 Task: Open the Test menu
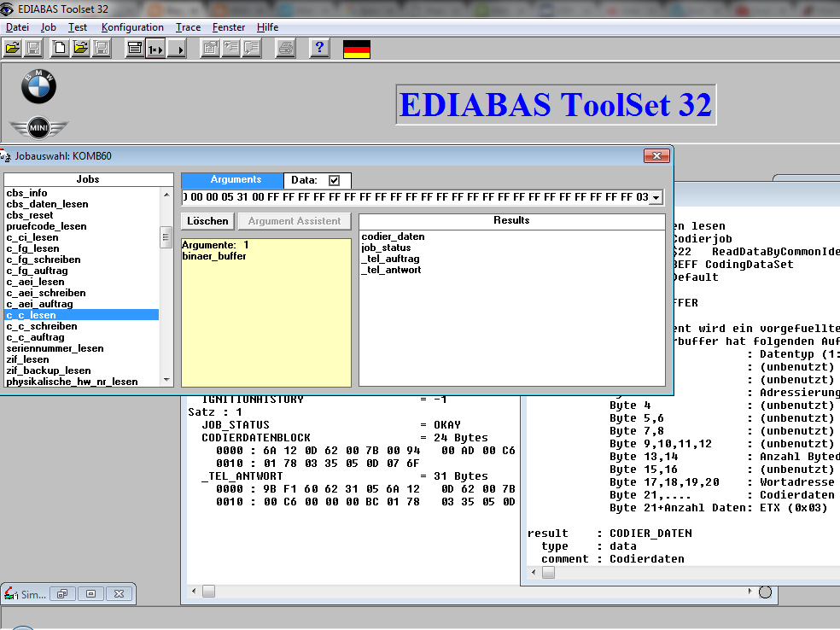tap(77, 27)
